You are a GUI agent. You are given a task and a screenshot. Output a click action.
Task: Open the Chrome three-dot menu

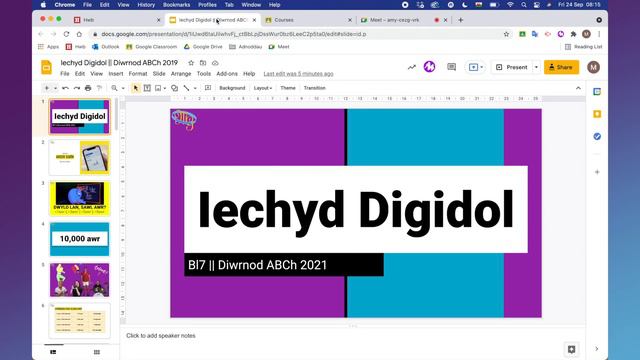point(599,34)
